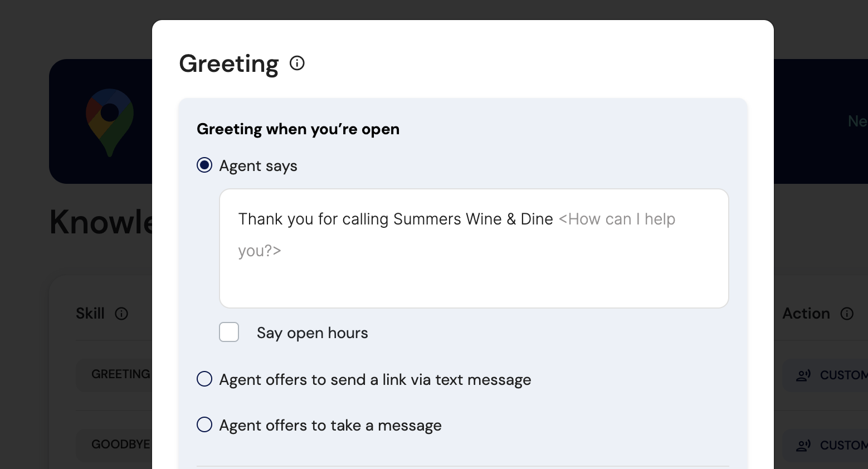Select the Agent says radio option
This screenshot has height=469, width=868.
click(x=204, y=165)
